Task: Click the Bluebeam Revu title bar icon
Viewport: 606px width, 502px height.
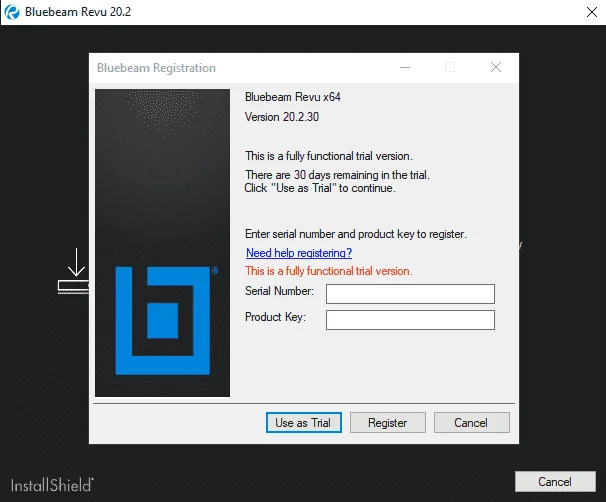Action: coord(12,12)
